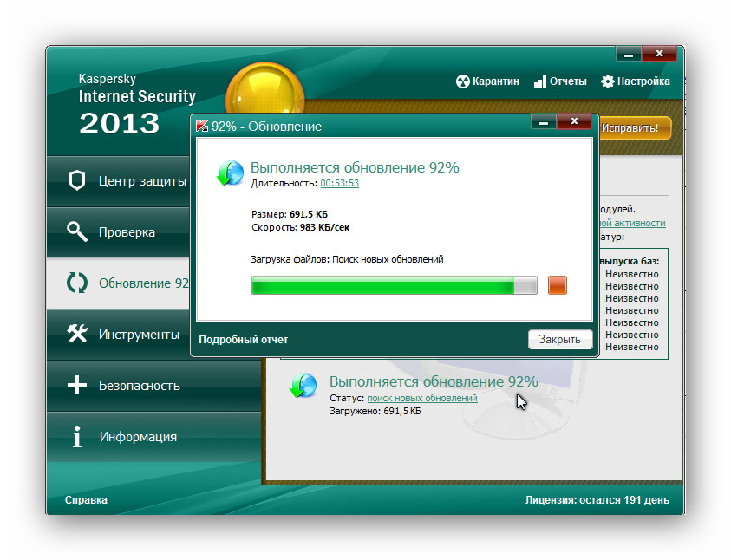Open Reports via the bar chart icon
This screenshot has height=560, width=731.
click(539, 81)
